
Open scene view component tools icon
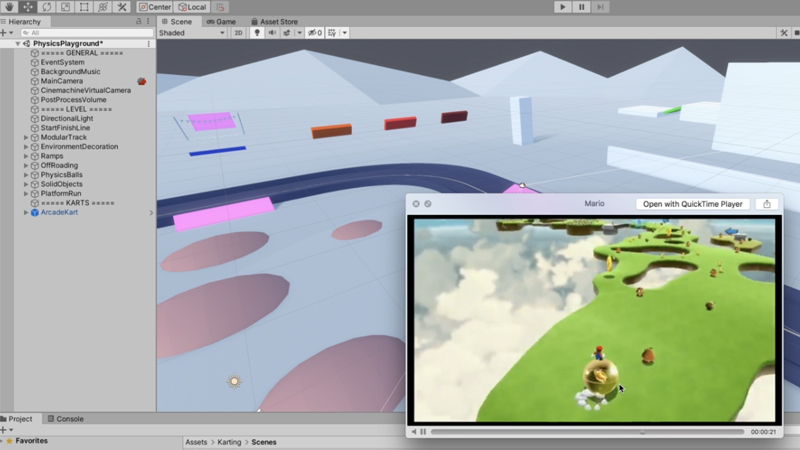point(784,33)
